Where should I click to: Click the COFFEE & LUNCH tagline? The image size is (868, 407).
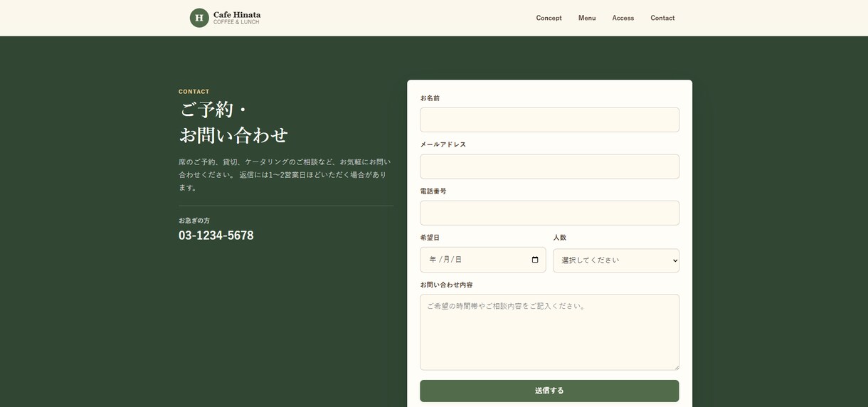[x=236, y=22]
